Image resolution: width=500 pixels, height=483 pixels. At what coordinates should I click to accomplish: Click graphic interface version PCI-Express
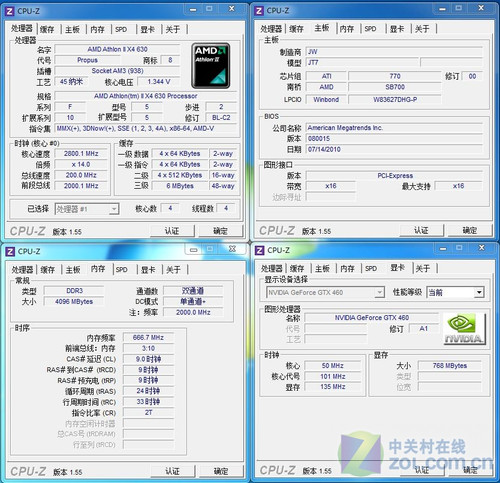point(394,176)
